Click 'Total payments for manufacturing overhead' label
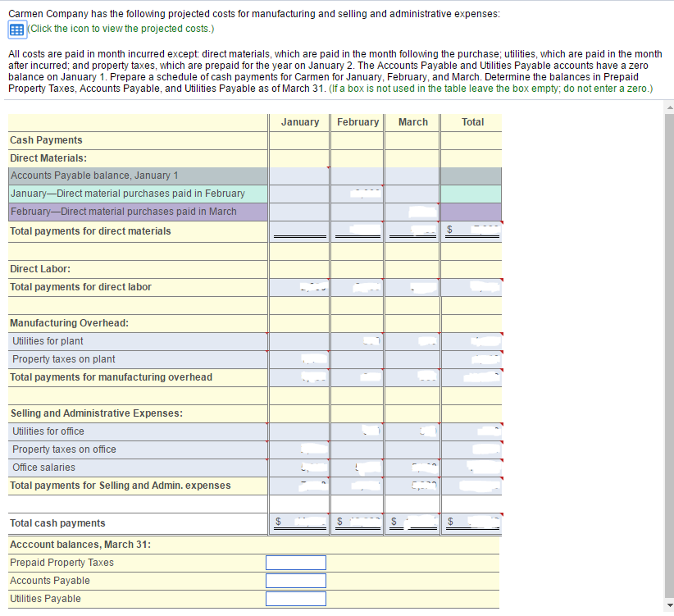 coord(111,377)
